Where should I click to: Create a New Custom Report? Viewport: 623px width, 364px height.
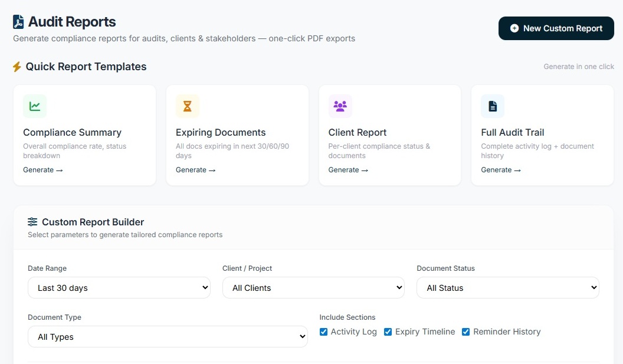[556, 28]
